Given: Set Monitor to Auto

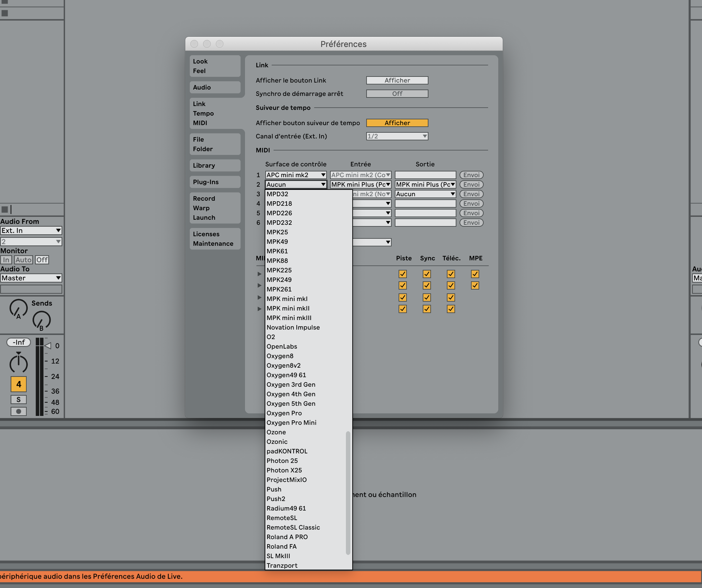Looking at the screenshot, I should coord(23,260).
